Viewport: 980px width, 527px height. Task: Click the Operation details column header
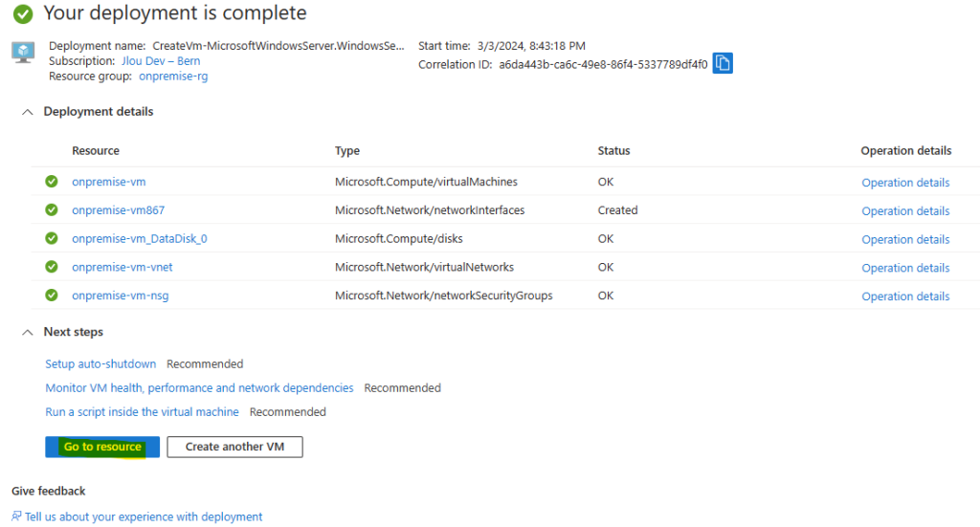[x=906, y=150]
